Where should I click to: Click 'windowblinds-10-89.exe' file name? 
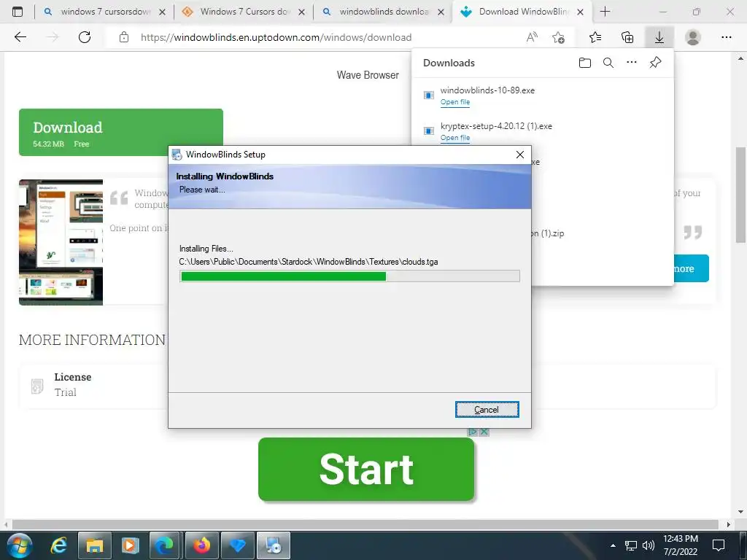(x=487, y=90)
